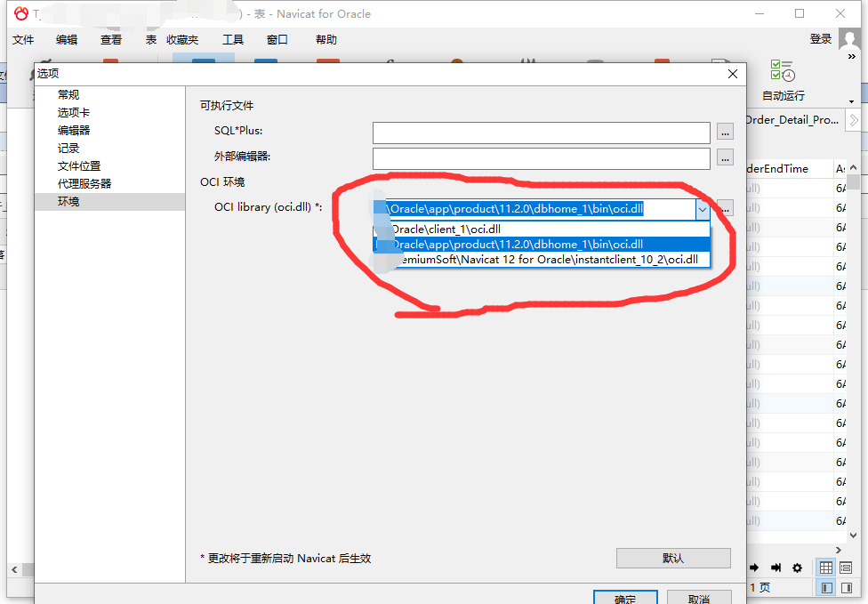
Task: Jump to last page arrow icon
Action: 776,568
